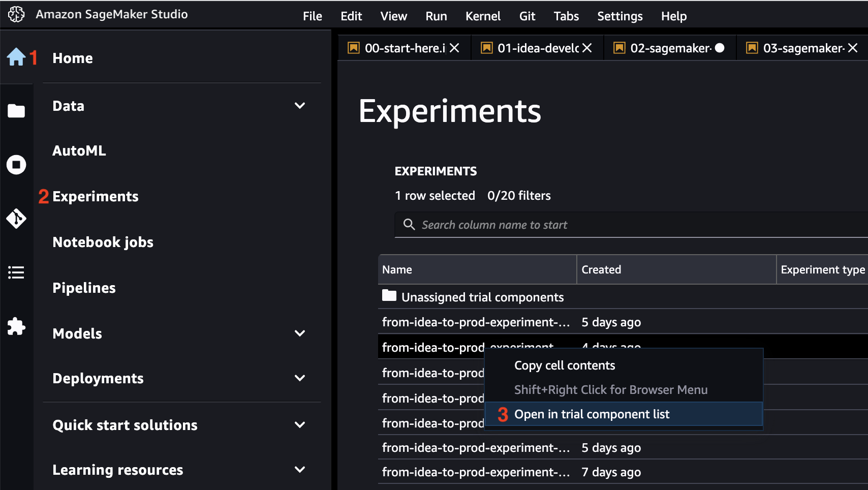Sort by the Name column header

477,269
